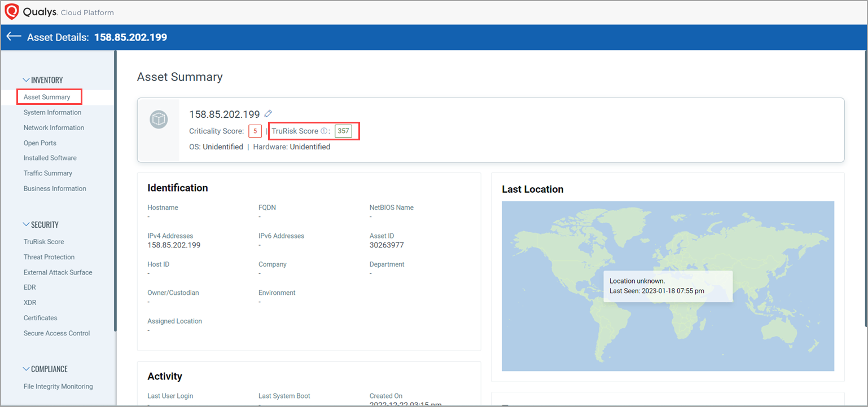Click the Criticality Score value 5
Viewport: 868px width, 407px height.
click(x=255, y=131)
